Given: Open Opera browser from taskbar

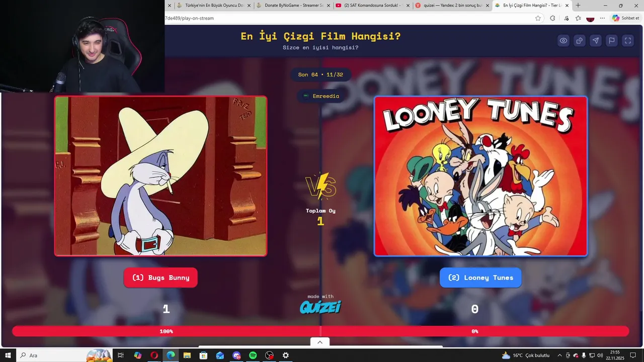Looking at the screenshot, I should tap(154, 355).
